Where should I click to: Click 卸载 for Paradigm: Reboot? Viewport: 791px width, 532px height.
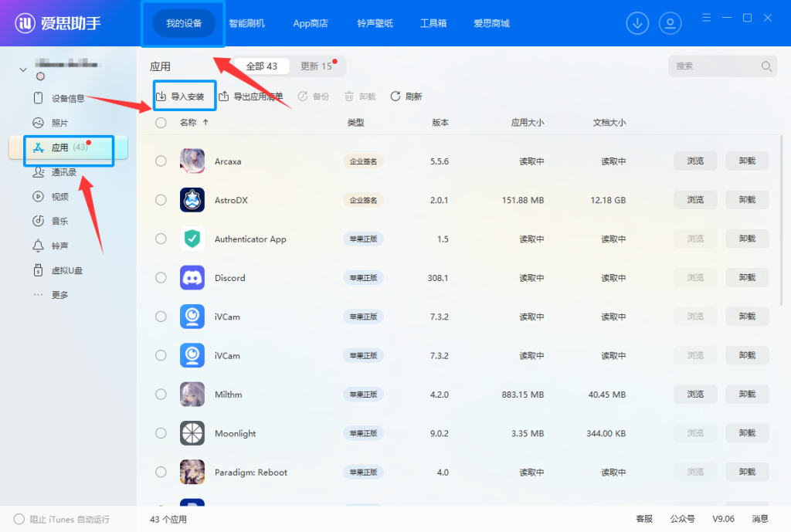coord(747,472)
